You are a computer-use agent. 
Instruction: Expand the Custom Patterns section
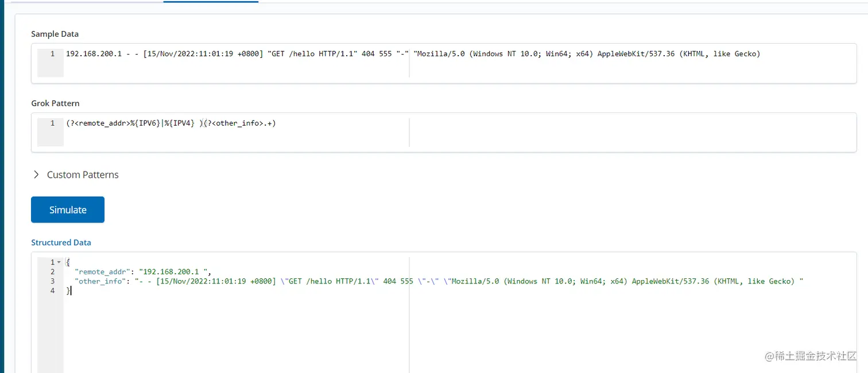pyautogui.click(x=76, y=174)
